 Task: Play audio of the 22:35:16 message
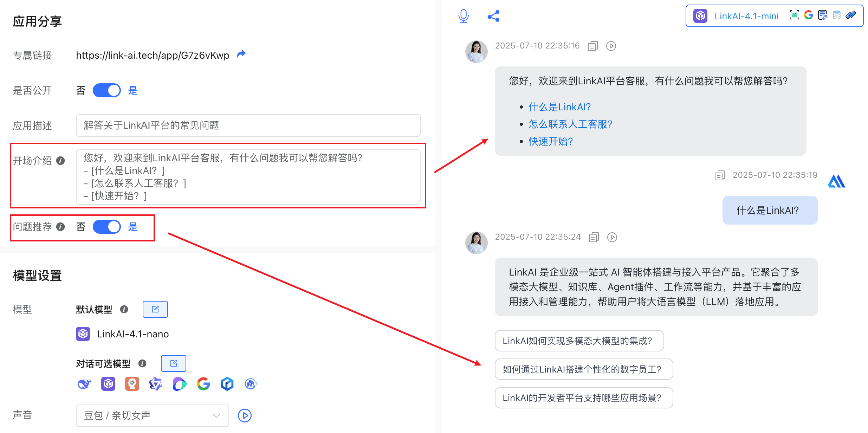611,46
